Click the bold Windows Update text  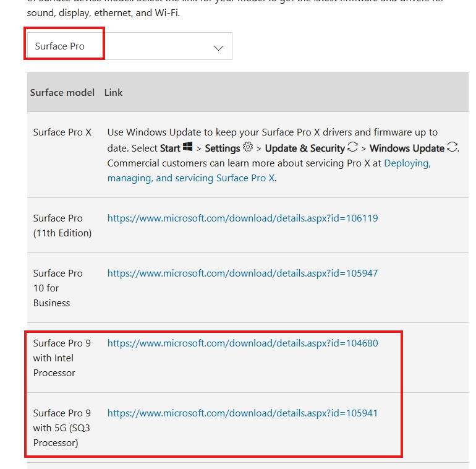pyautogui.click(x=407, y=148)
